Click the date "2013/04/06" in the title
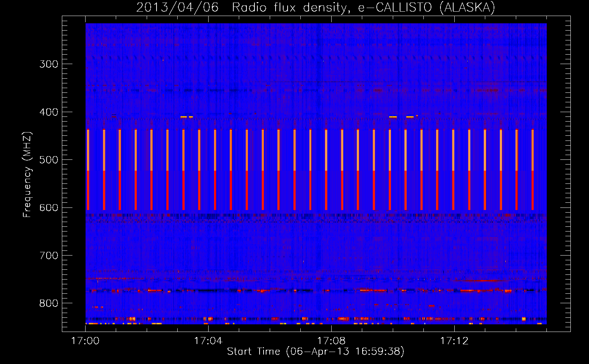The image size is (589, 364). tap(177, 8)
